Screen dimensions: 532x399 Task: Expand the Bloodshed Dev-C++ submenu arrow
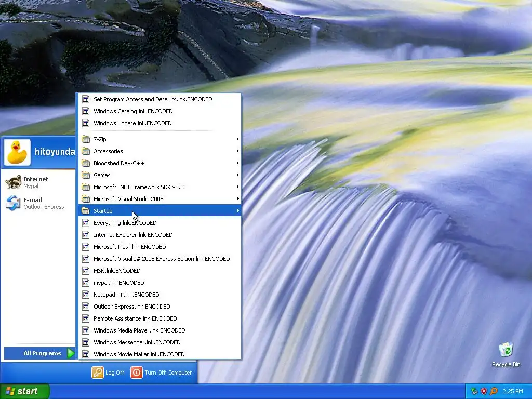coord(237,163)
